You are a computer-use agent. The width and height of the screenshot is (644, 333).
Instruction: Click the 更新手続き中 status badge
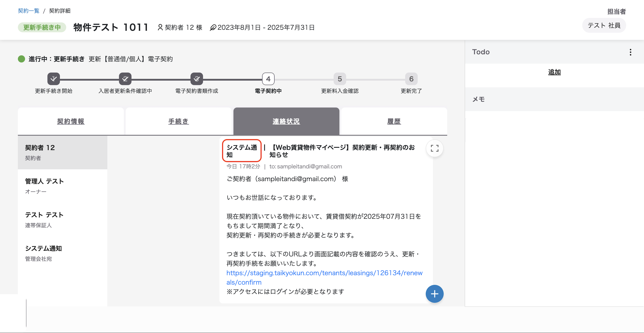pyautogui.click(x=42, y=27)
